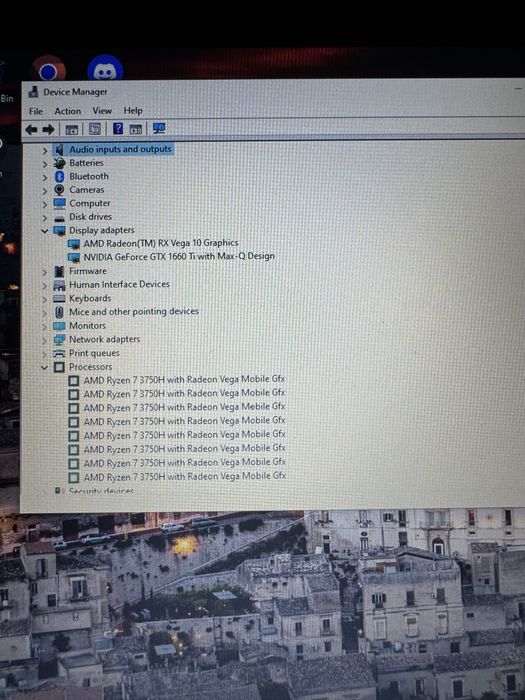Viewport: 525px width, 700px height.
Task: Select the first AMD Ryzen 7 3750H processor
Action: [184, 380]
